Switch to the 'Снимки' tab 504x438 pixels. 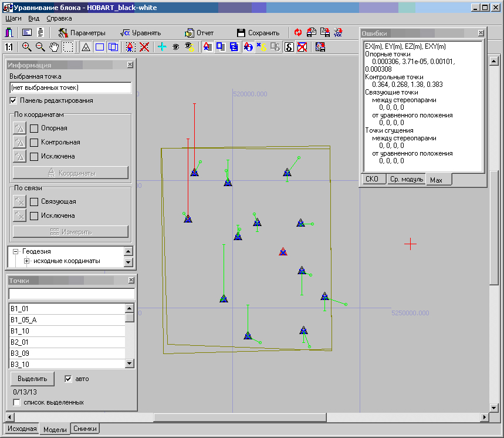point(85,429)
